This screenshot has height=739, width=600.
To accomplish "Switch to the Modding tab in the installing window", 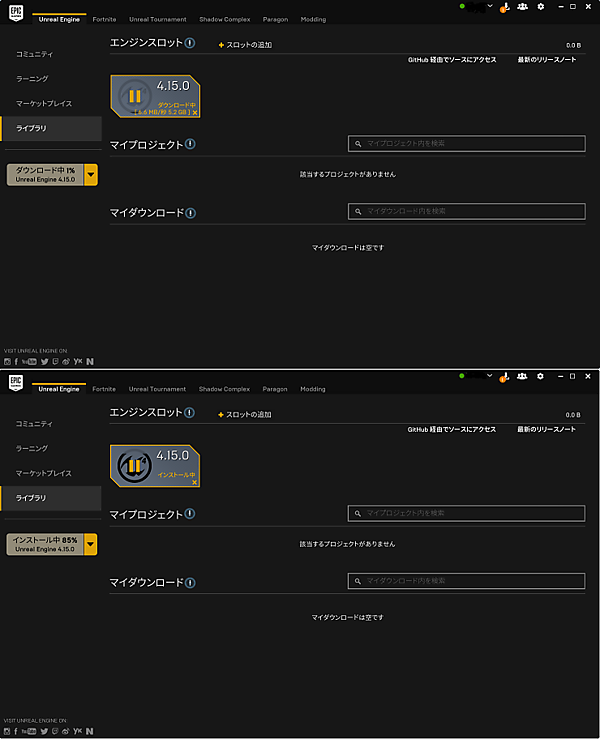I will point(313,389).
